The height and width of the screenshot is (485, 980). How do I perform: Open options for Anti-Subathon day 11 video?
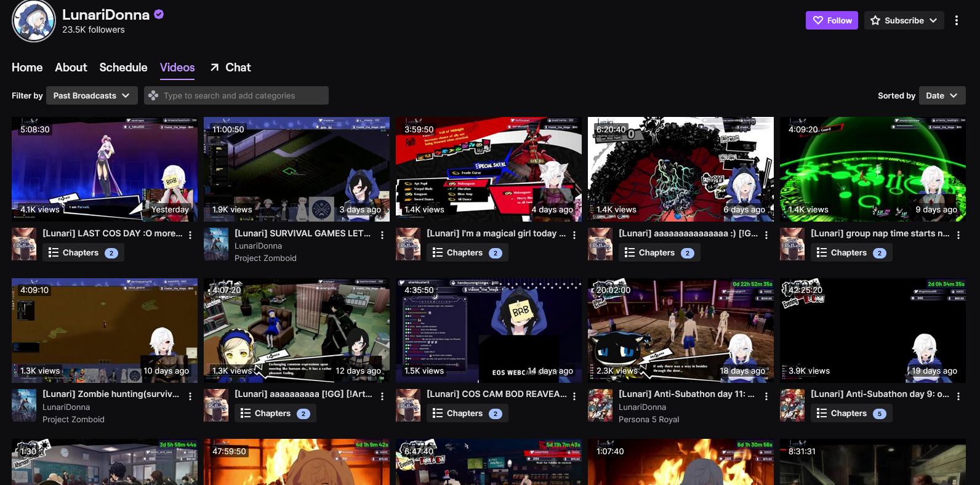coord(766,396)
